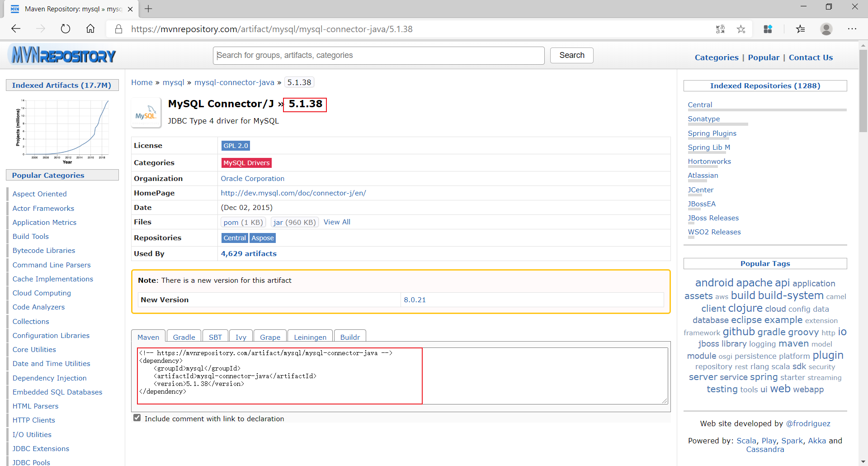The height and width of the screenshot is (466, 868).
Task: Refresh the page with the reload icon
Action: point(66,29)
